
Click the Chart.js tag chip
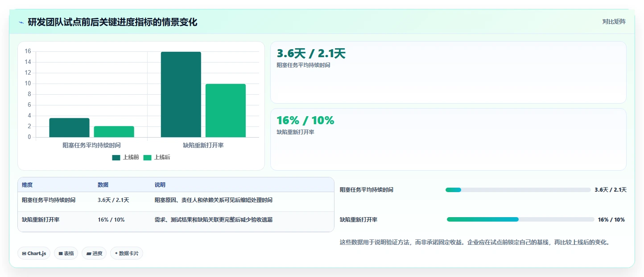pos(34,253)
